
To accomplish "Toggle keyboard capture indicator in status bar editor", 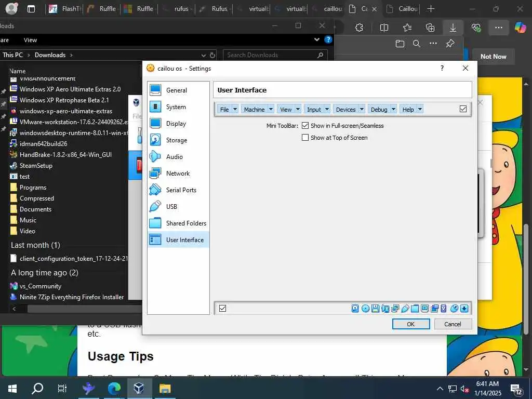I will point(464,309).
